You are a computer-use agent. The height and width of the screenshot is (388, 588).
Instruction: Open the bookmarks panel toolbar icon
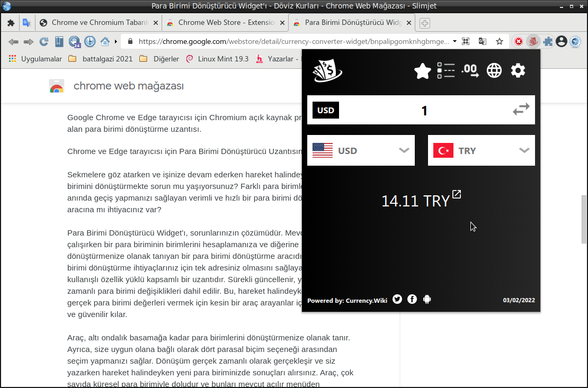[x=59, y=42]
